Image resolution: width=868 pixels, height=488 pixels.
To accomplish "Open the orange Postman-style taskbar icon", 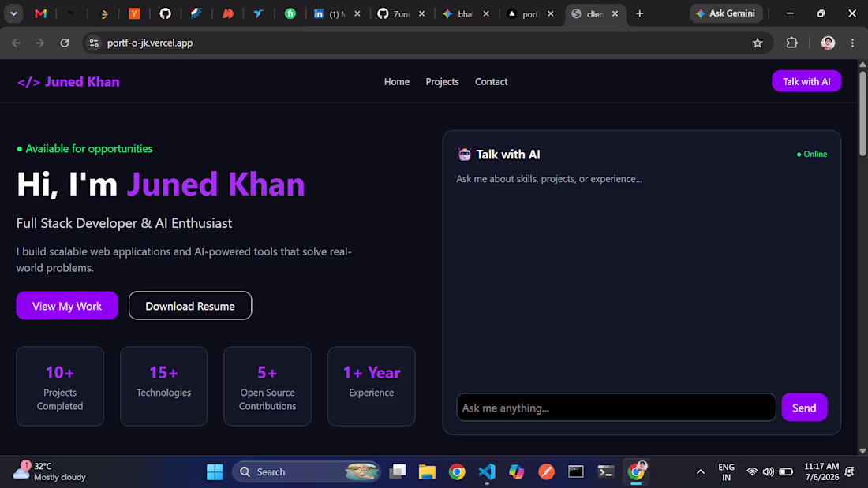I will coord(546,472).
